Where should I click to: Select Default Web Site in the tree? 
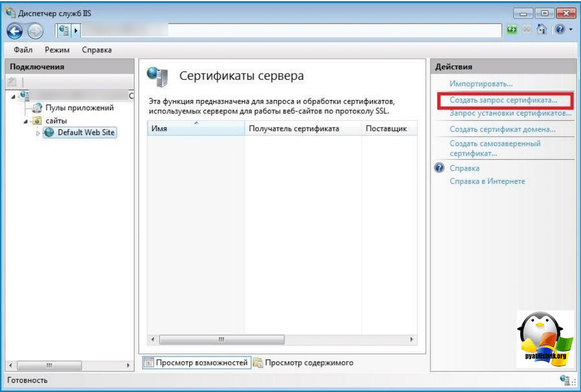(86, 132)
